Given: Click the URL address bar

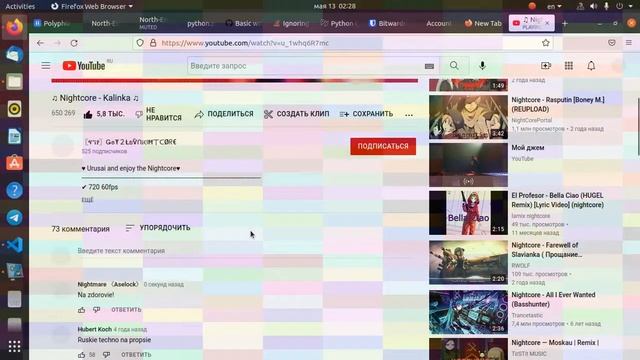Looking at the screenshot, I should tap(343, 43).
